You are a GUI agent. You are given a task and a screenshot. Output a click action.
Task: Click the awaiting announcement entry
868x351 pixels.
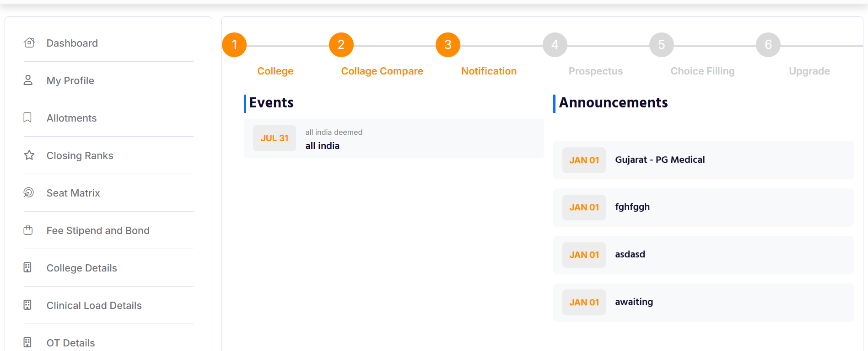click(x=702, y=302)
